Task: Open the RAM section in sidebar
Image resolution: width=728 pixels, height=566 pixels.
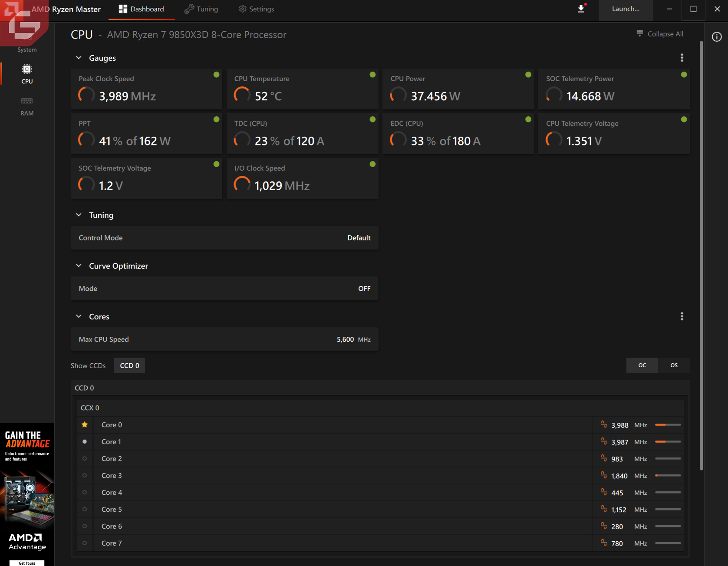Action: click(x=27, y=106)
